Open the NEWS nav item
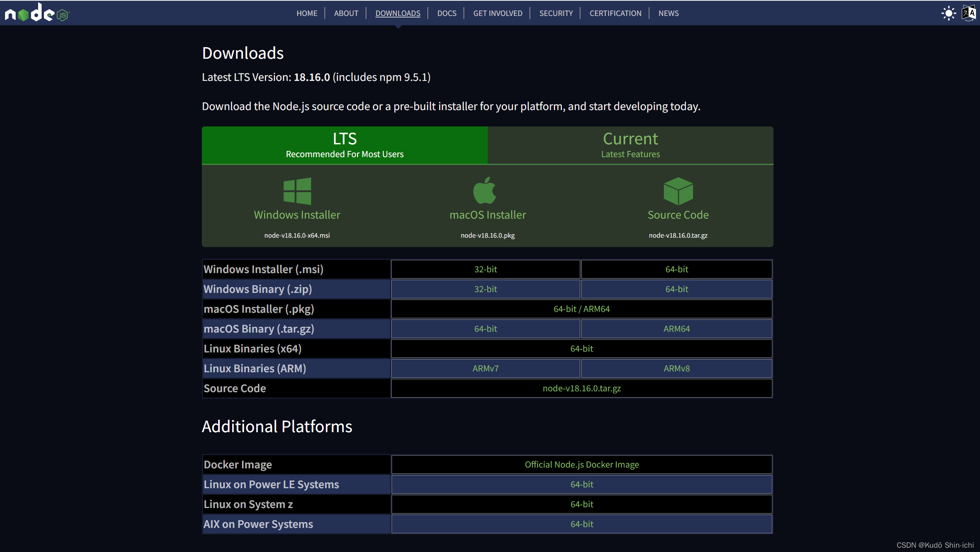Screen dimensions: 980x552 (x=668, y=13)
